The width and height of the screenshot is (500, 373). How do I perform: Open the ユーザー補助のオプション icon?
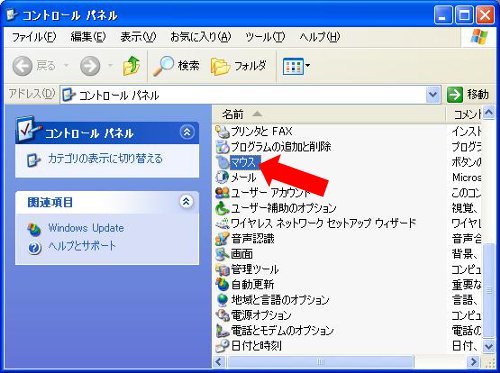[222, 208]
